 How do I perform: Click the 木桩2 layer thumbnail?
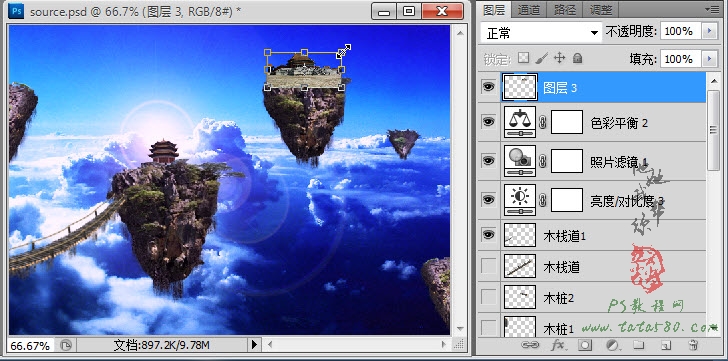click(520, 297)
